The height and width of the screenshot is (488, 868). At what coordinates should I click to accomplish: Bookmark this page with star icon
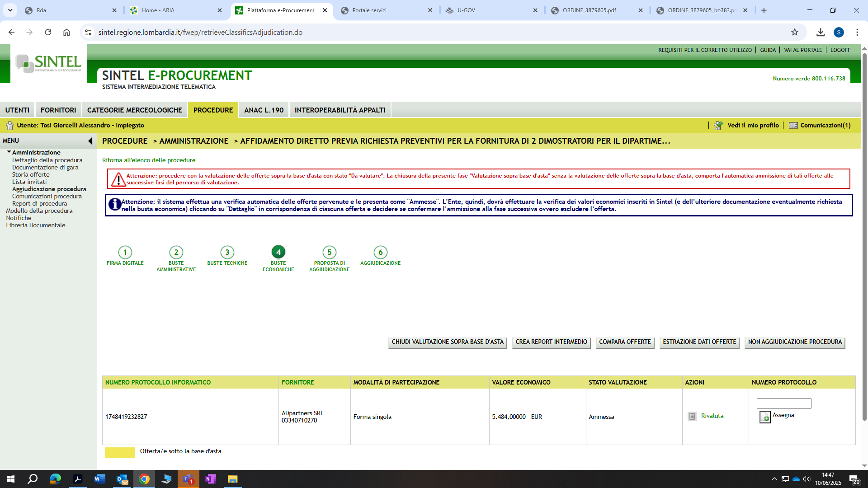click(794, 32)
